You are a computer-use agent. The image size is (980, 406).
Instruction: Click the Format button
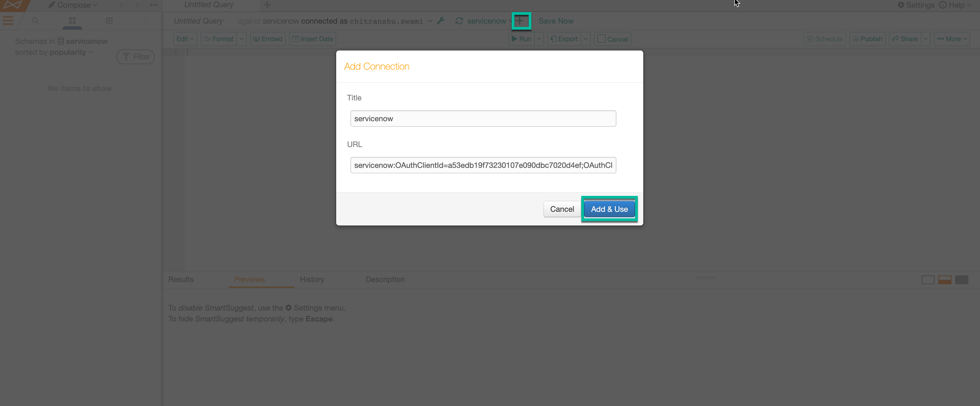coord(219,39)
